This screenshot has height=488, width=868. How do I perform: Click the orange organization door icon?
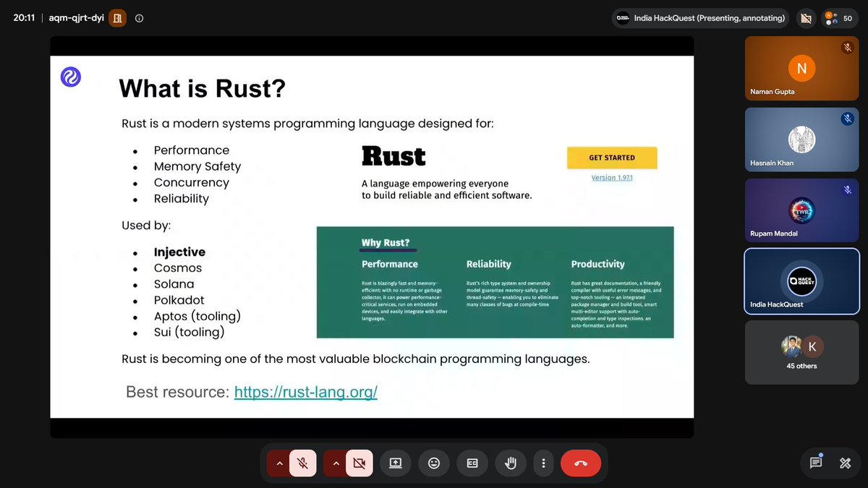116,18
